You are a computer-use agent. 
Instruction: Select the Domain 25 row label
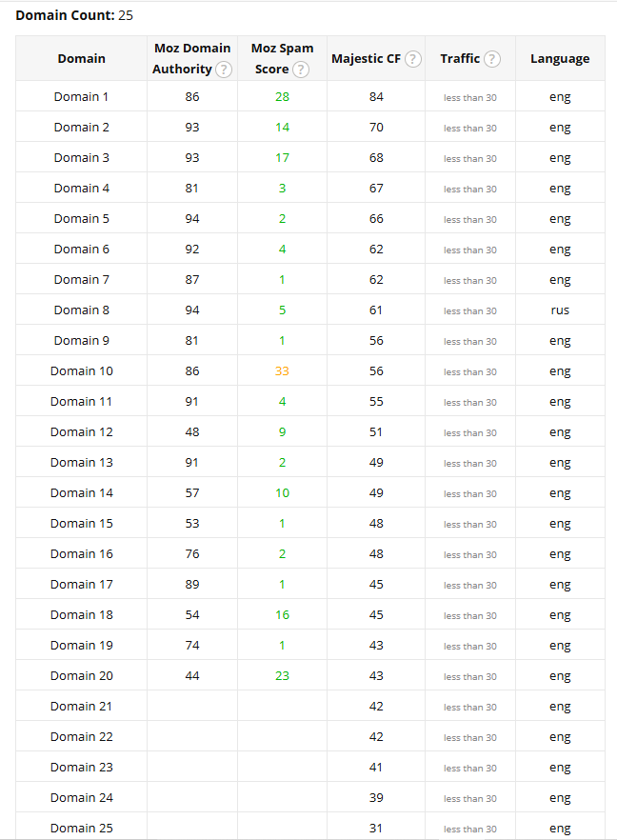coord(82,829)
